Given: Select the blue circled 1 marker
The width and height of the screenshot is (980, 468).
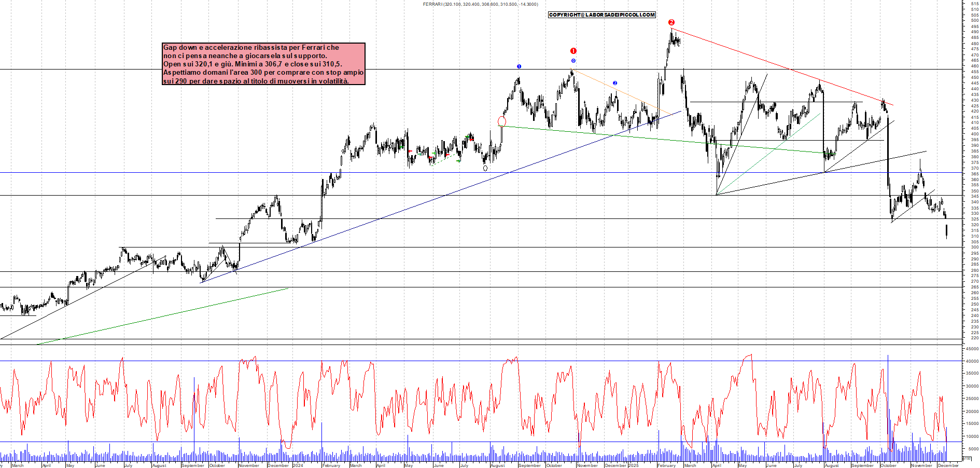Looking at the screenshot, I should [519, 66].
